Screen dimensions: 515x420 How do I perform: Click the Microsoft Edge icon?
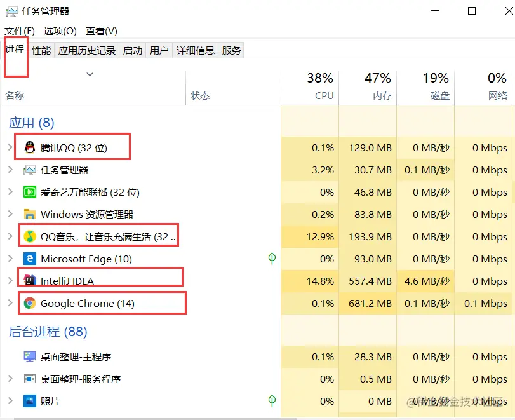[x=30, y=259]
